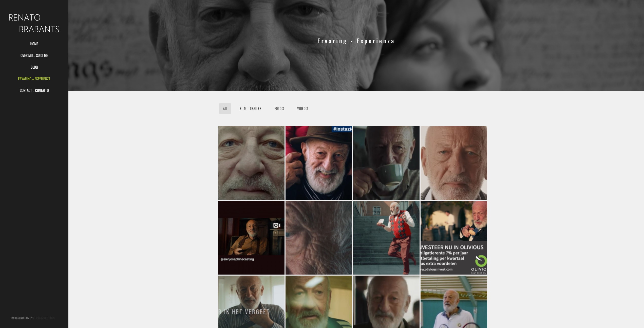Open the extreme close-up blue eyes thumbnail

point(251,163)
